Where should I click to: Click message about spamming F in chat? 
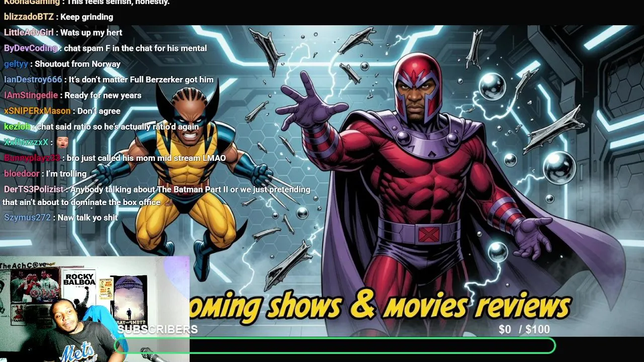click(x=135, y=48)
